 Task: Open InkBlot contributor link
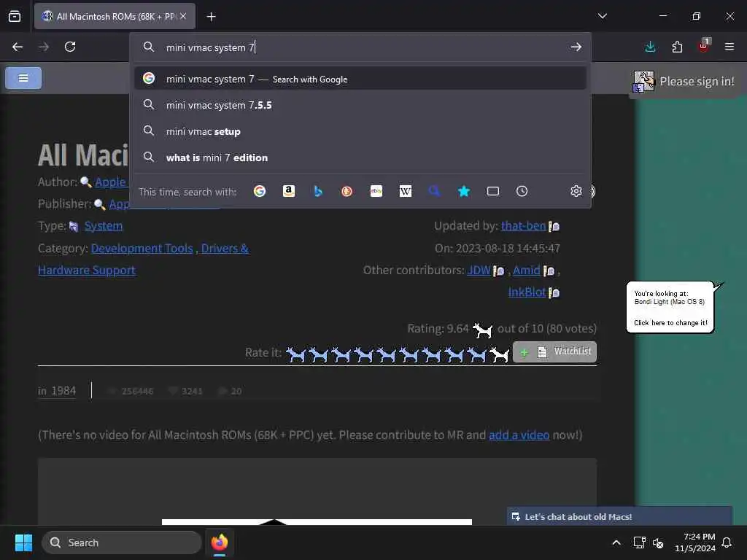(x=527, y=292)
